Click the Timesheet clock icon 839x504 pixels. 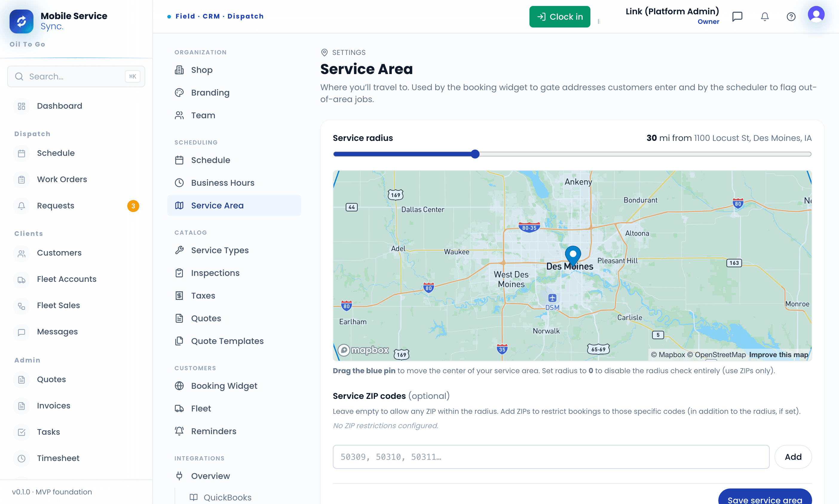click(22, 459)
